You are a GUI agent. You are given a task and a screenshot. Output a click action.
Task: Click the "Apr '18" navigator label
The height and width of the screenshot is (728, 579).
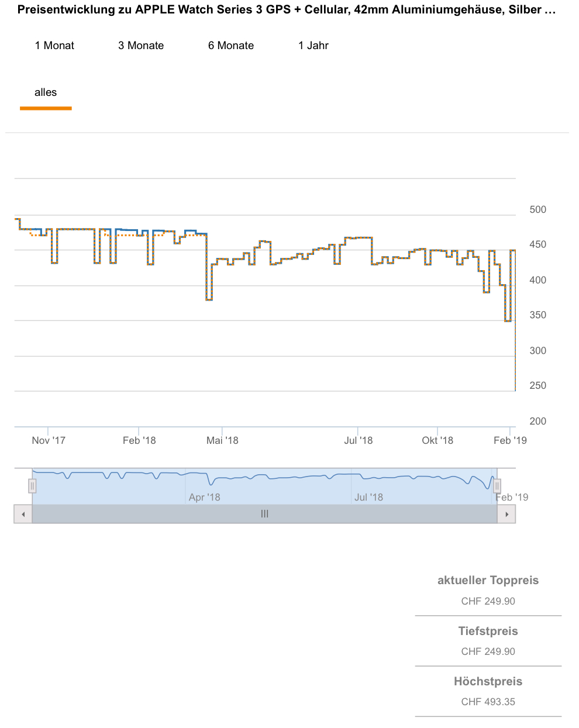pyautogui.click(x=205, y=498)
